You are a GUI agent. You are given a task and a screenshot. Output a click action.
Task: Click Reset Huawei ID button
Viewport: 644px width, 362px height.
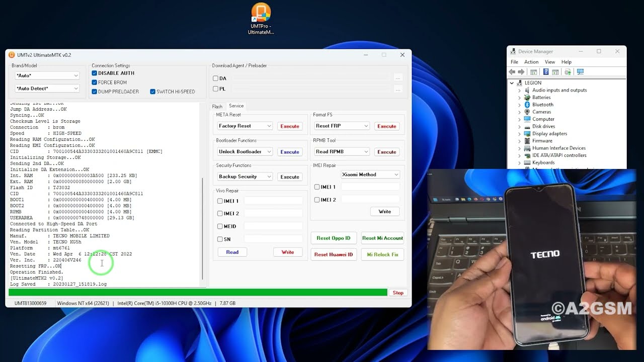click(x=334, y=254)
